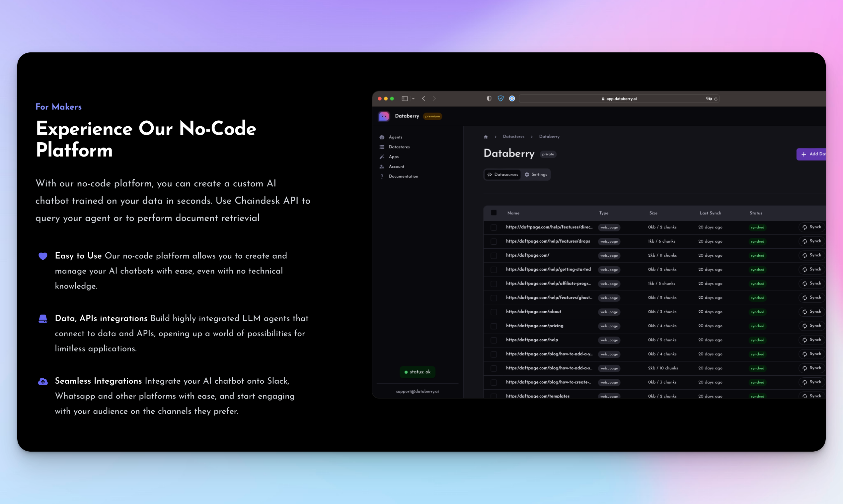Select the Datasources tab
This screenshot has height=504, width=843.
[502, 174]
